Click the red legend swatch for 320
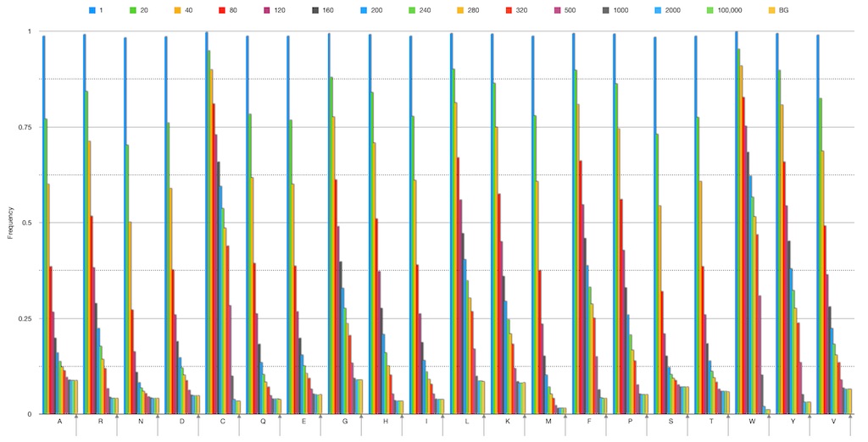The height and width of the screenshot is (442, 868). click(509, 10)
